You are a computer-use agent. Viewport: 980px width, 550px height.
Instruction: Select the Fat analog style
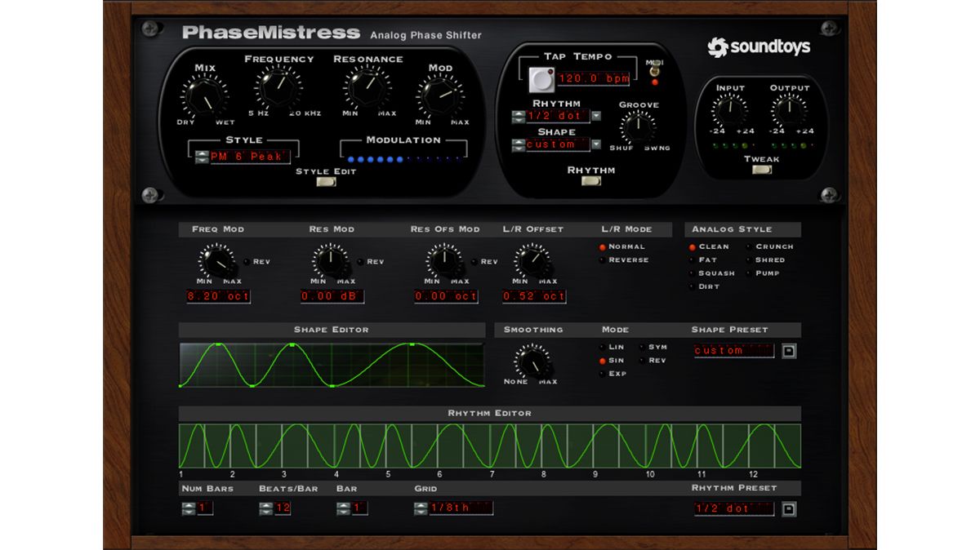click(693, 259)
